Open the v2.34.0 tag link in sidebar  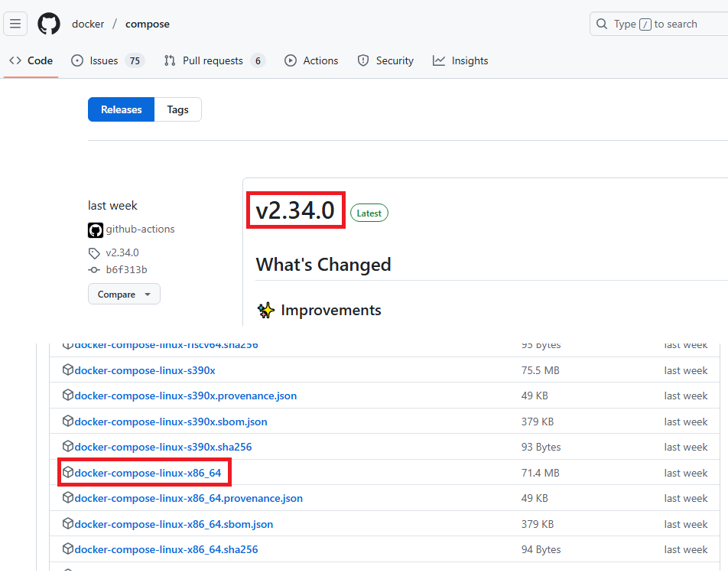point(122,252)
